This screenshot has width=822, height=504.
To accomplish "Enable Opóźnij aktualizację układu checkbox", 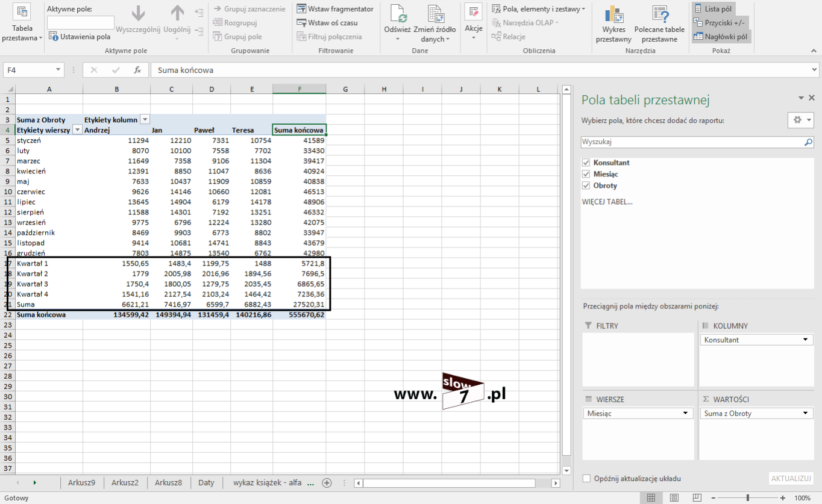I will coord(586,479).
